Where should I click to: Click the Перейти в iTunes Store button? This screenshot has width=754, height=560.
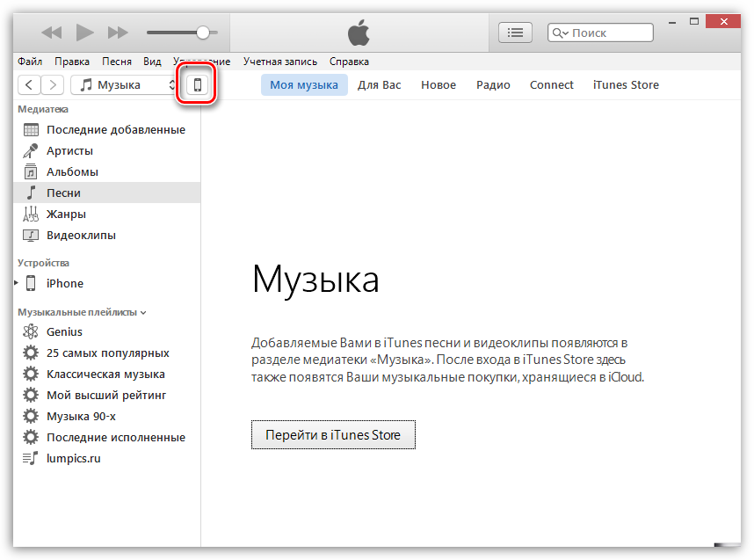click(333, 434)
